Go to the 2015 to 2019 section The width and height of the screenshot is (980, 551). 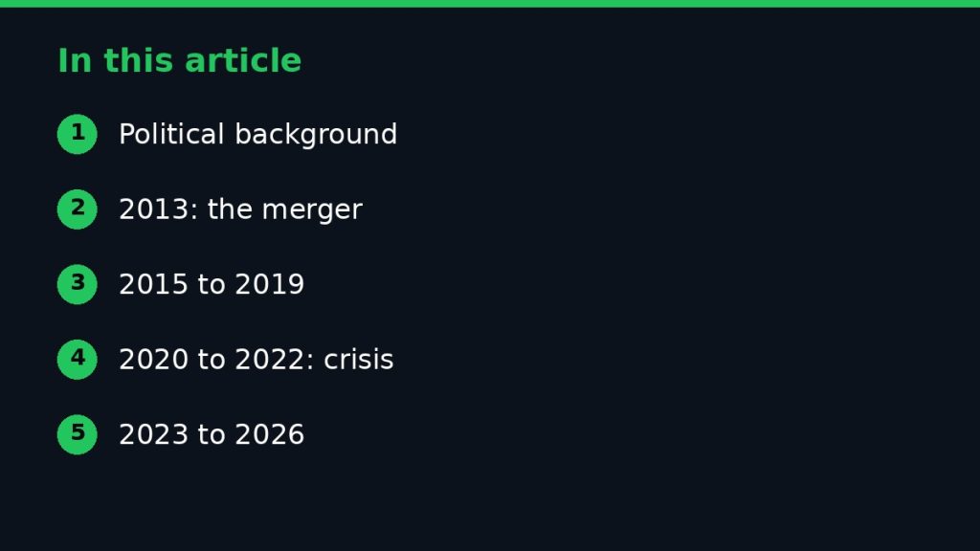pyautogui.click(x=212, y=285)
